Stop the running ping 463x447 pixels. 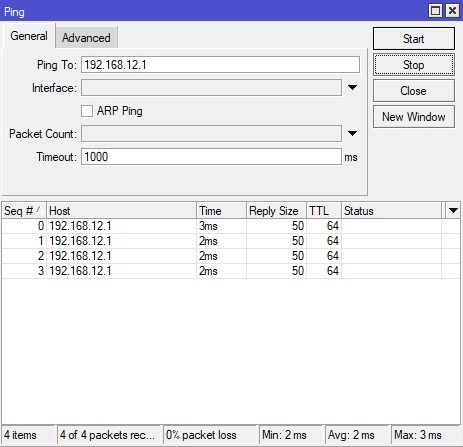[x=414, y=65]
